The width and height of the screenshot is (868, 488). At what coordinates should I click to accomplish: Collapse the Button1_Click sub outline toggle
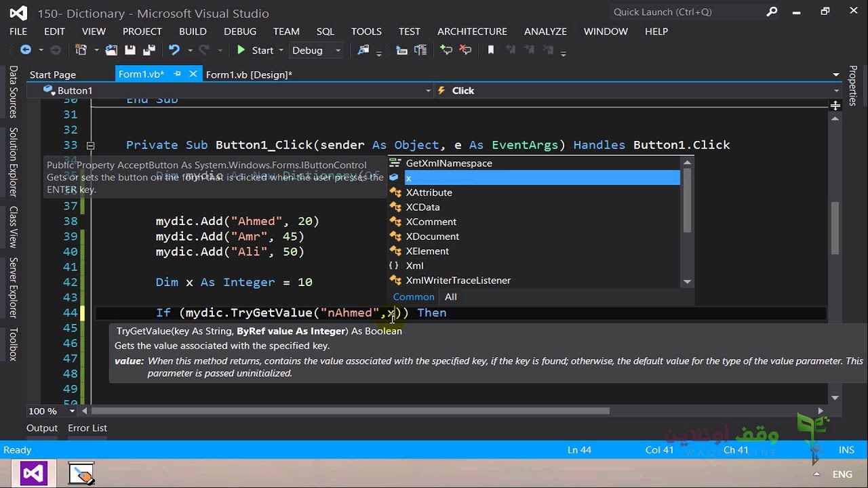pos(90,145)
